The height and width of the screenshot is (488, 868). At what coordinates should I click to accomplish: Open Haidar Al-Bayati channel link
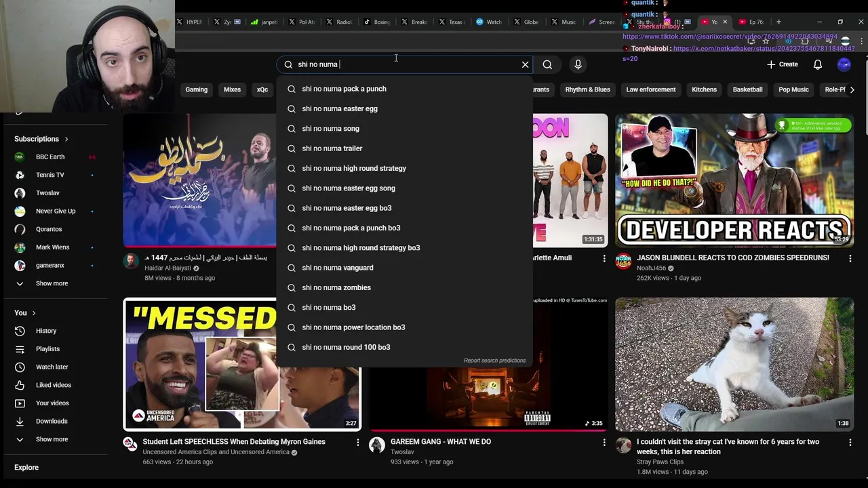167,268
